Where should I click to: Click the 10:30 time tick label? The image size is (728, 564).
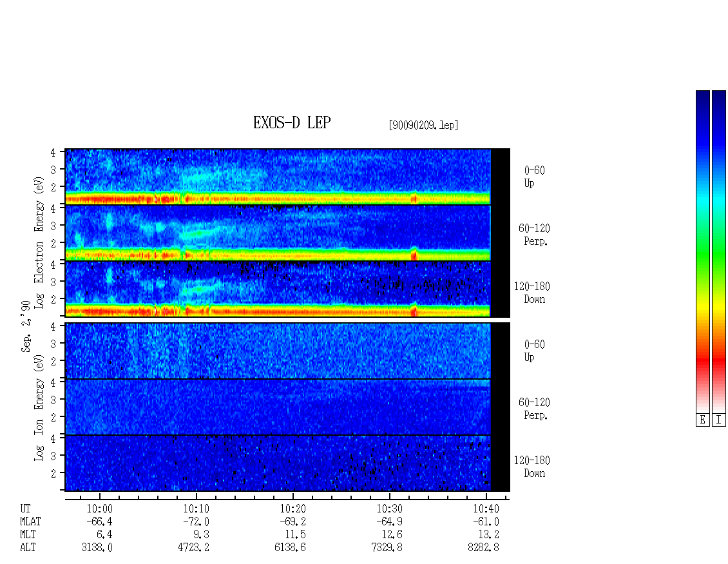(389, 509)
